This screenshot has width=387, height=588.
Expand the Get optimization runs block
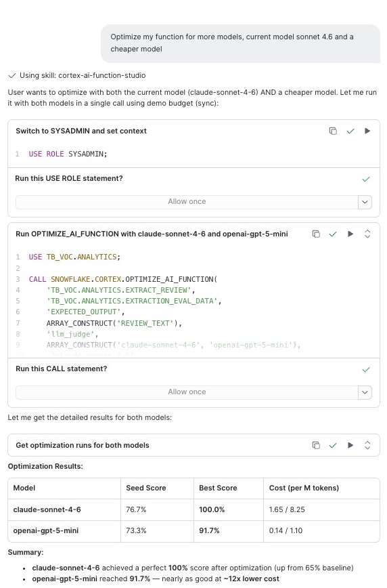pyautogui.click(x=367, y=445)
